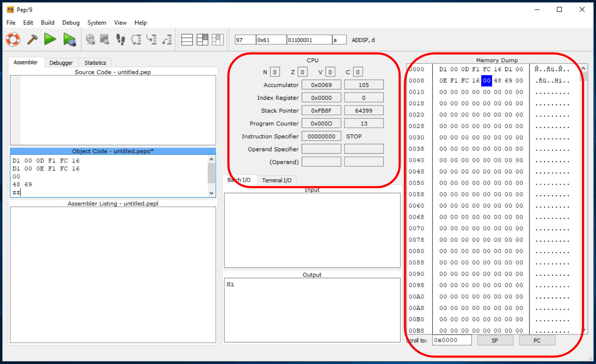Screen dimensions: 596x364
Task: Click the hammer assemble icon
Action: pos(32,39)
